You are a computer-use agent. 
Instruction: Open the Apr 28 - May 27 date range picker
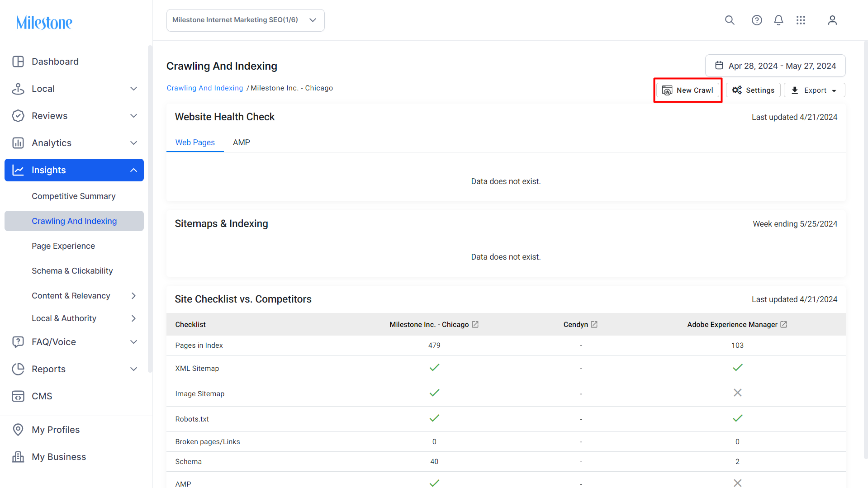(x=775, y=66)
